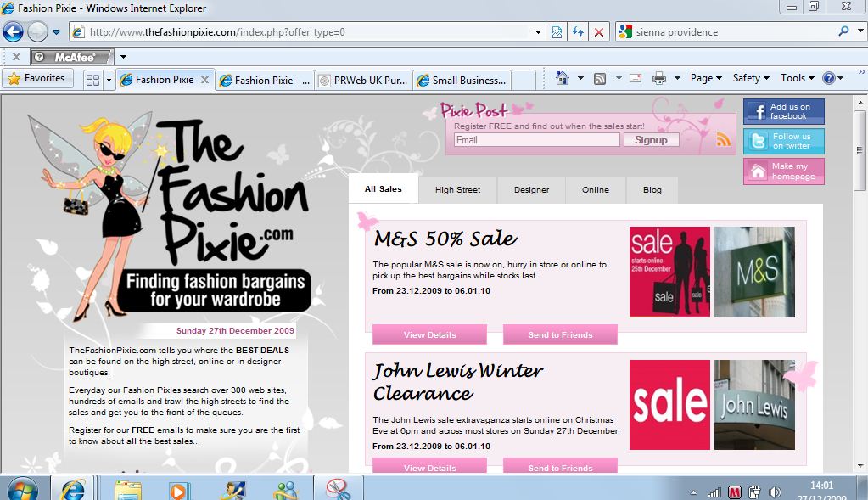
Task: Stop loading the page
Action: coord(598,32)
